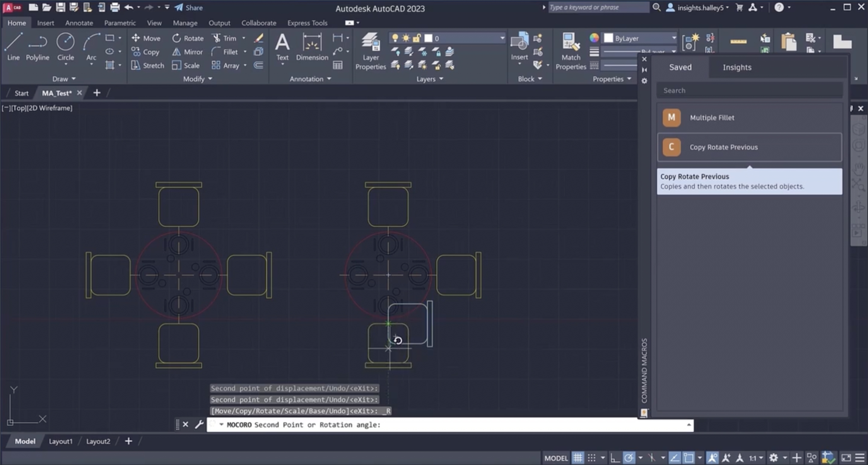868x465 pixels.
Task: Toggle MODEL space button in status bar
Action: pyautogui.click(x=556, y=458)
